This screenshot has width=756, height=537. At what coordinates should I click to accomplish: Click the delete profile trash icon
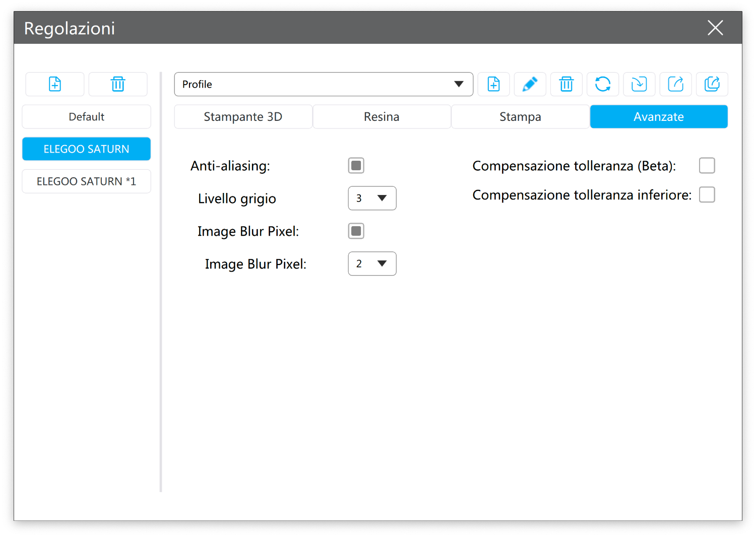[566, 84]
